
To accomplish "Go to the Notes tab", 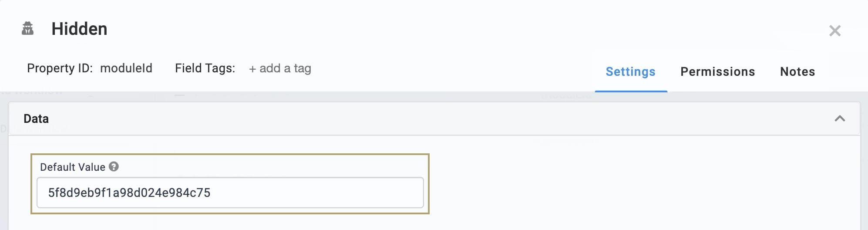I will click(x=797, y=71).
